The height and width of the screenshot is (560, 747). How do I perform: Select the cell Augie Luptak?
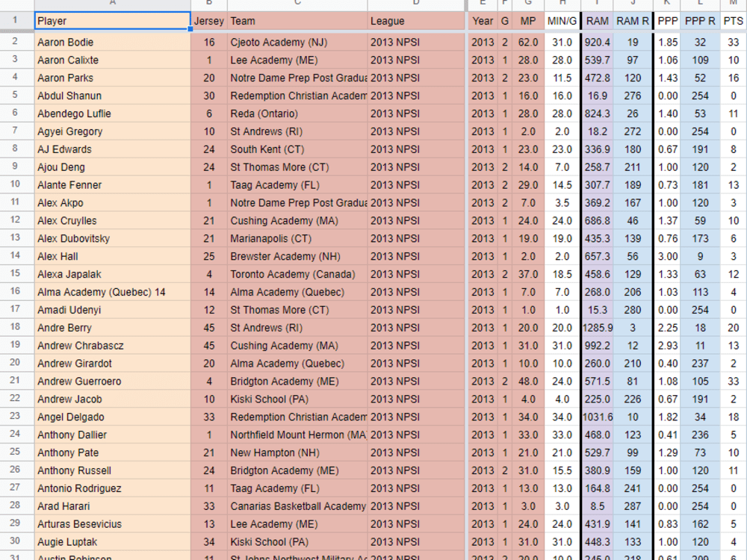(x=113, y=542)
